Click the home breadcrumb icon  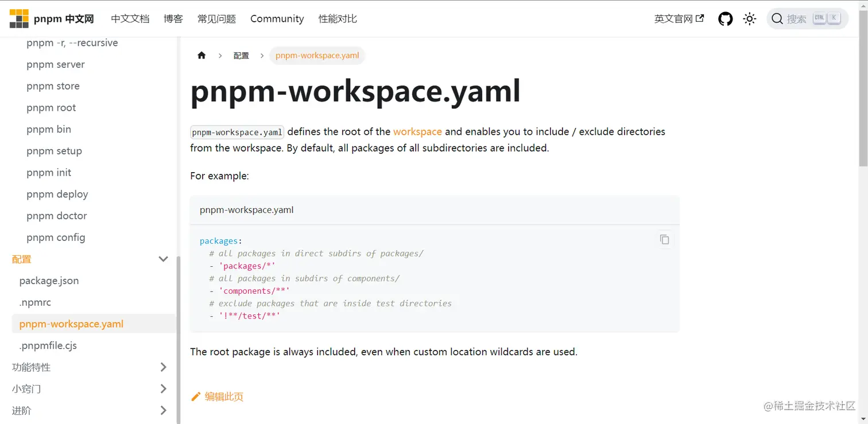[x=201, y=56]
